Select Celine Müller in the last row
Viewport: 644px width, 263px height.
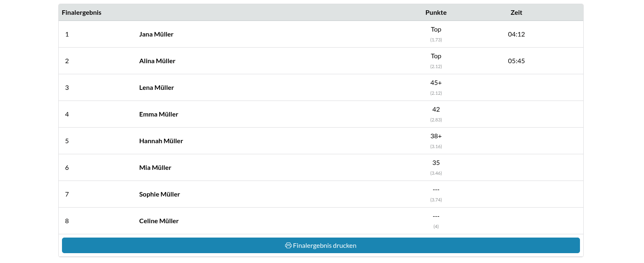point(159,221)
